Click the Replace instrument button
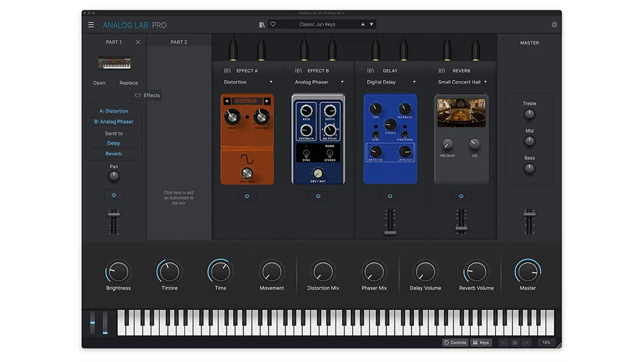This screenshot has width=644, height=362. coord(128,83)
